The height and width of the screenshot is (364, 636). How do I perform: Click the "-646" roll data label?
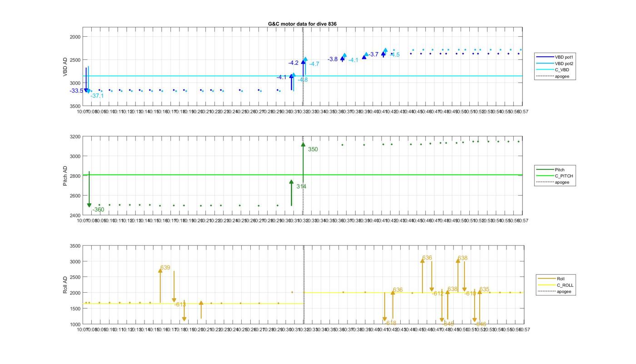pyautogui.click(x=481, y=325)
